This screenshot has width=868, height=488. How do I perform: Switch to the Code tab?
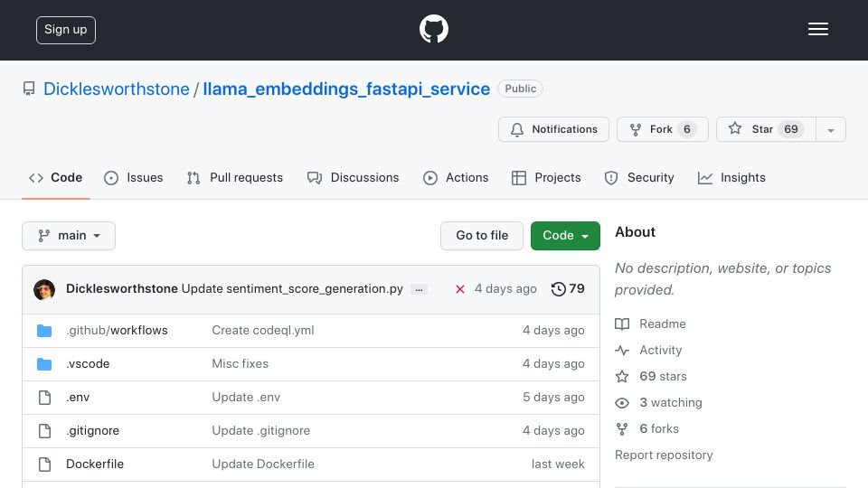coord(56,178)
